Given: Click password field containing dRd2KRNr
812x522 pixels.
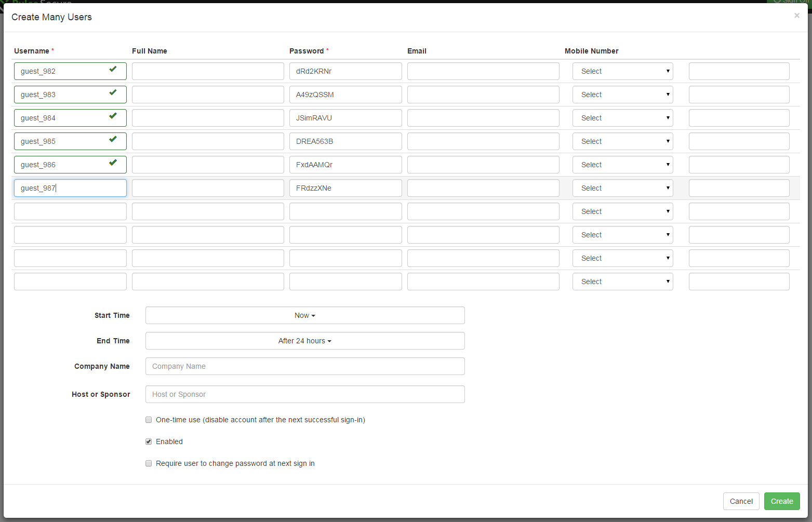Looking at the screenshot, I should coord(345,71).
